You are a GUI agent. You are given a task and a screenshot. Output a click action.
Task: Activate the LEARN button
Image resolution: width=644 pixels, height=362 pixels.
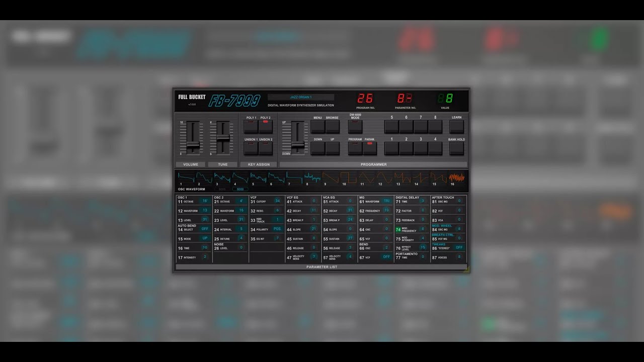point(456,126)
